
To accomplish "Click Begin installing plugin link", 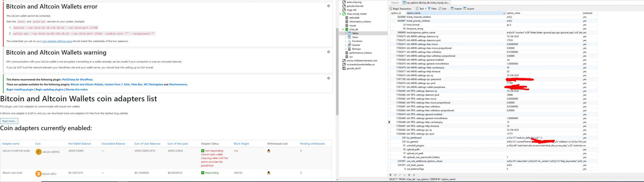I will (20, 90).
